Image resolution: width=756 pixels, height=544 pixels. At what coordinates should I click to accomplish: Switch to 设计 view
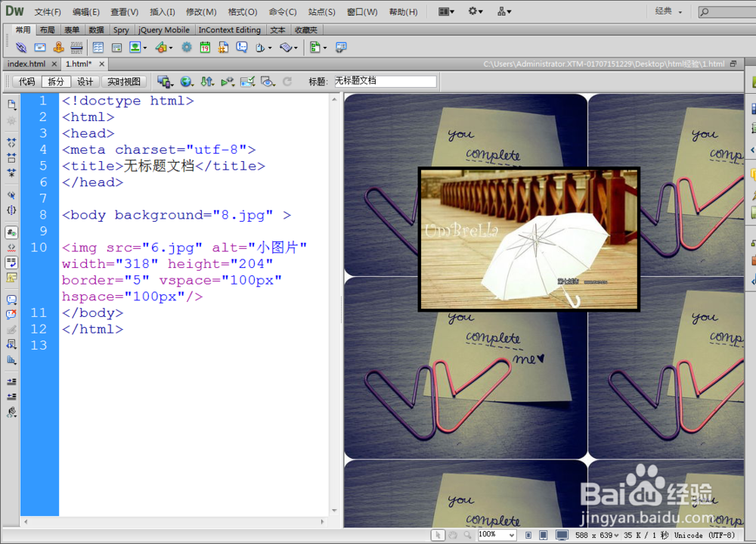(85, 82)
